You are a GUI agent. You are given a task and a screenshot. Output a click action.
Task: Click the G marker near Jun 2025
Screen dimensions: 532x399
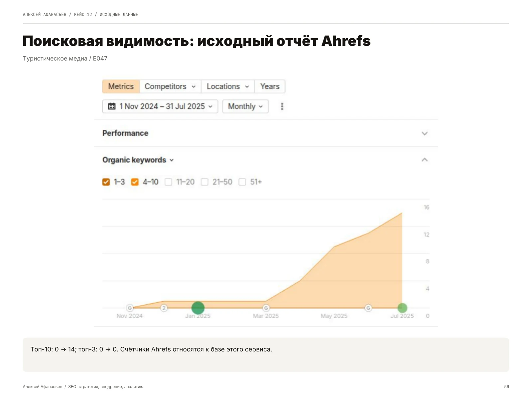[368, 308]
